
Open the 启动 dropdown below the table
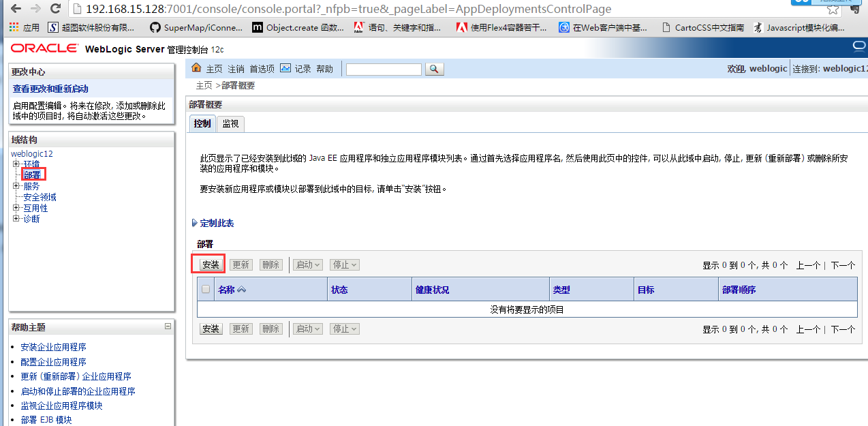308,329
